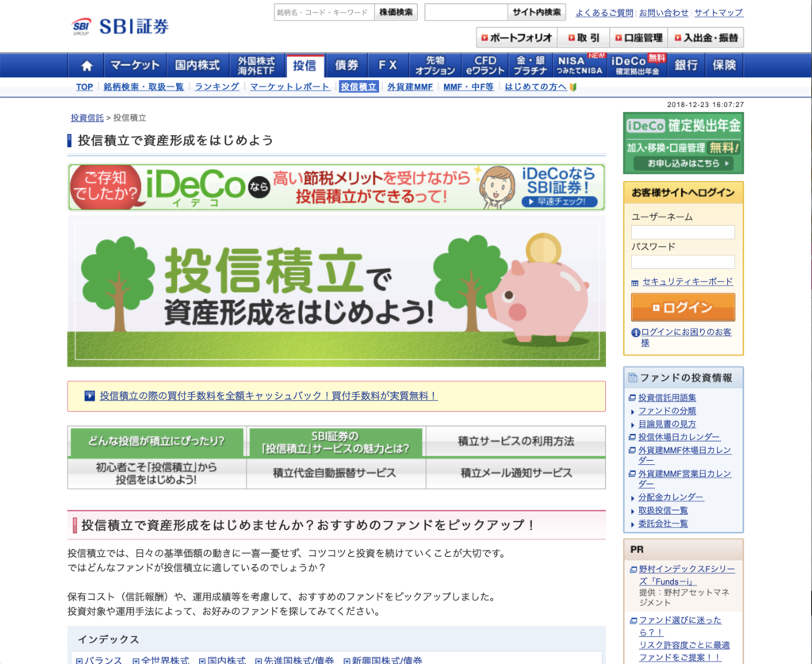This screenshot has height=664, width=812.
Task: Open the FX tab
Action: [x=388, y=65]
